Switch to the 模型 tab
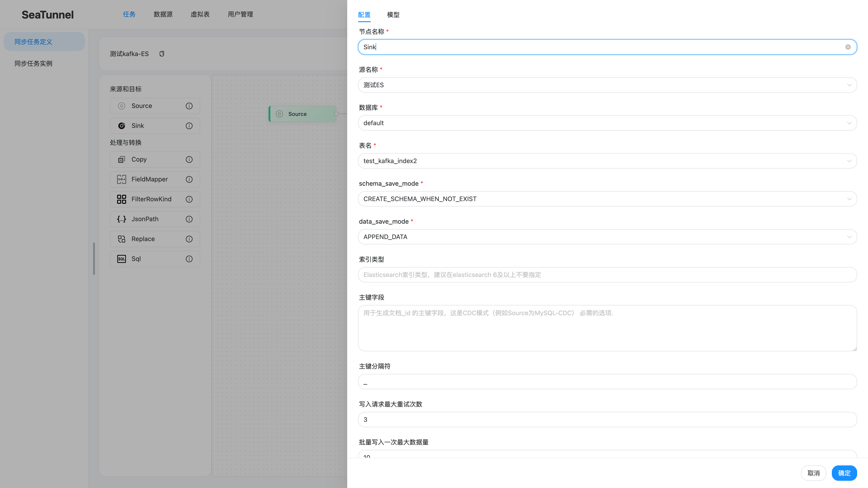Viewport: 868px width, 488px height. click(393, 14)
